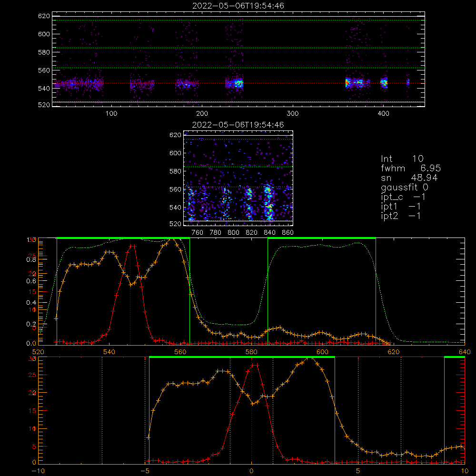Click x-axis label 10 on bottom plot
This screenshot has height=476, width=476.
(x=465, y=471)
